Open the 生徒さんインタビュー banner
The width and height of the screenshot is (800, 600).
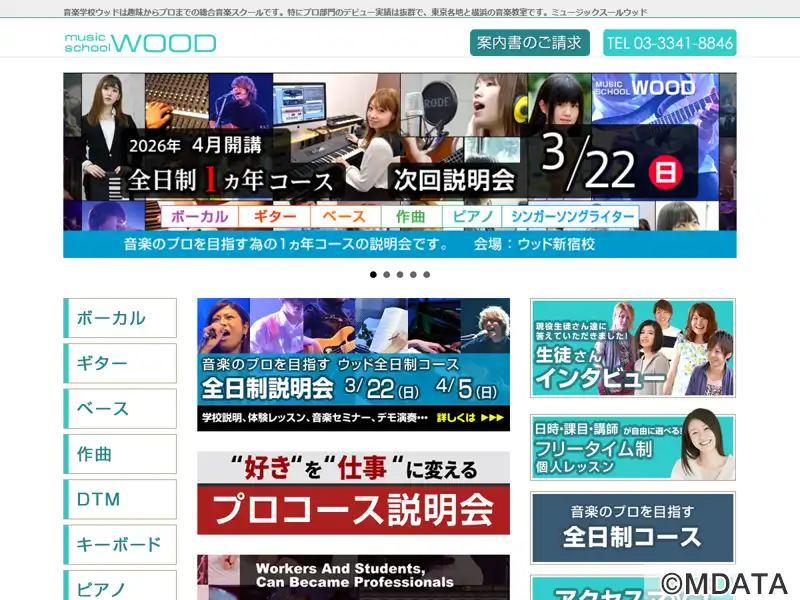coord(633,348)
